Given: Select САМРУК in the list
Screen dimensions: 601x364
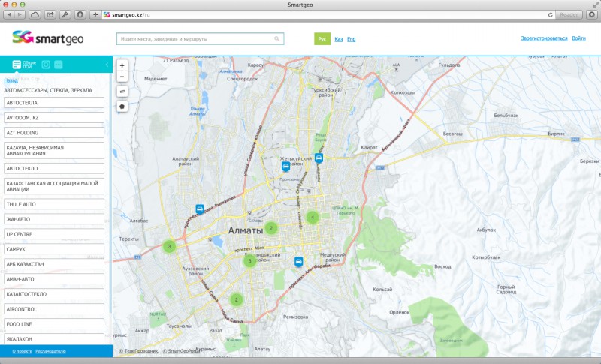Looking at the screenshot, I should (54, 249).
